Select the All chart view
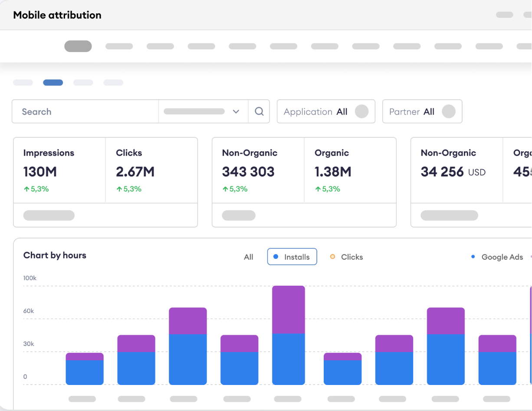The height and width of the screenshot is (411, 532). click(248, 257)
